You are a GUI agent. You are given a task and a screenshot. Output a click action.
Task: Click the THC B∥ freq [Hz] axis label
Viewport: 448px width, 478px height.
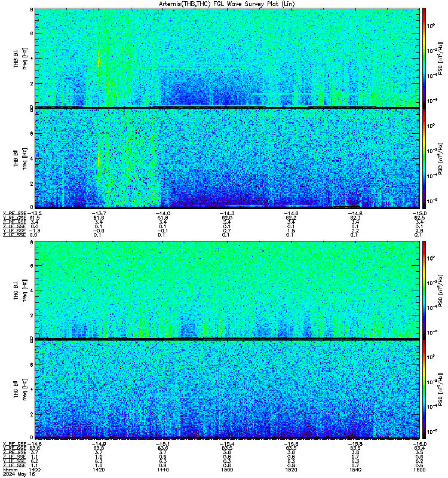[20, 390]
